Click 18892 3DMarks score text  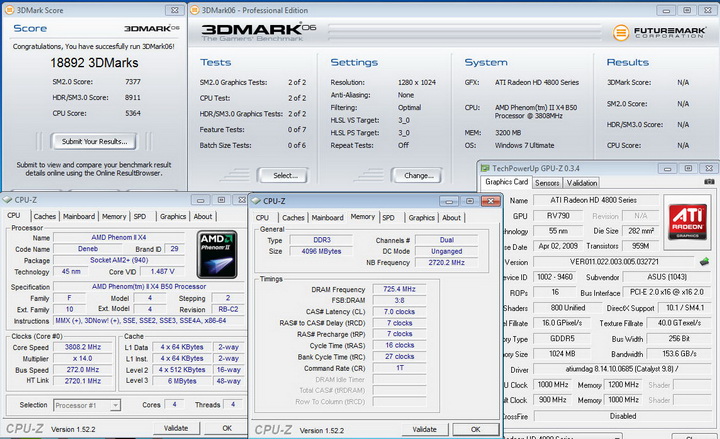[94, 62]
